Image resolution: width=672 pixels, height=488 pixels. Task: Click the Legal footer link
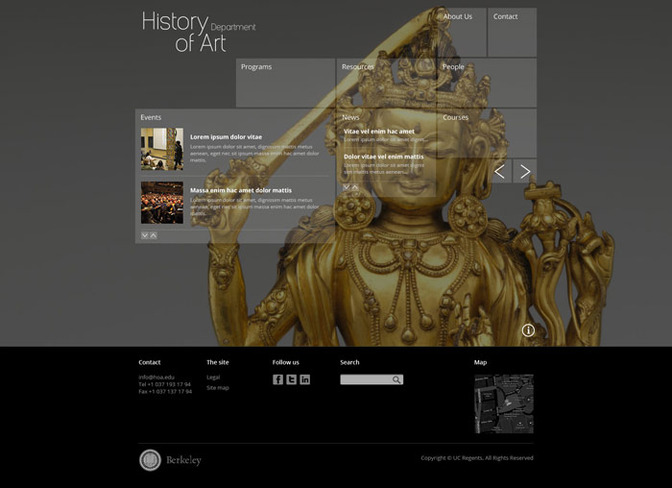(x=213, y=377)
